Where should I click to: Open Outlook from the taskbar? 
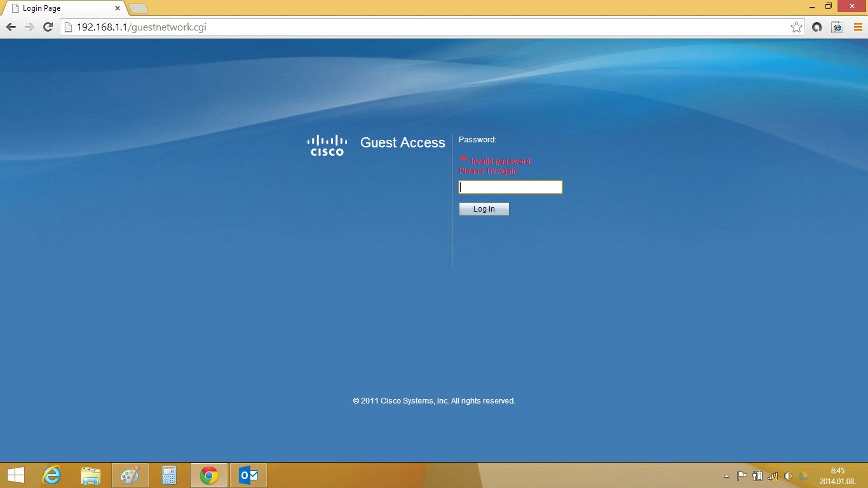[248, 475]
